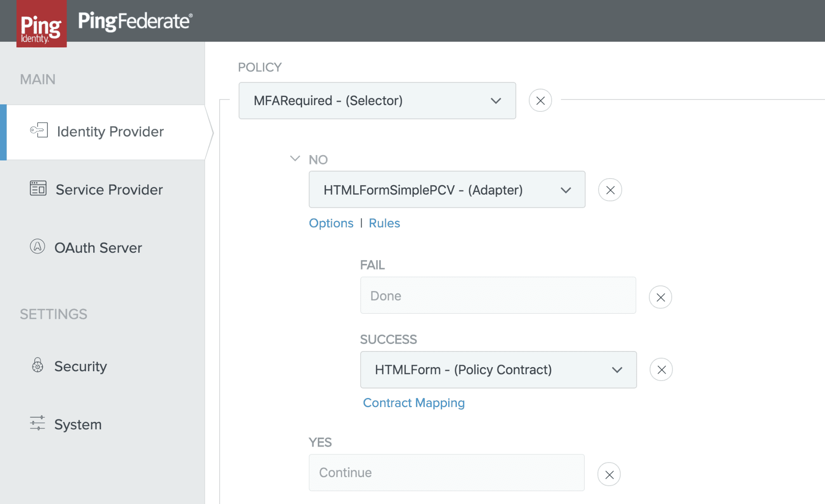Viewport: 825px width, 504px height.
Task: Remove the HTMLFormSimplePCV adapter node
Action: pyautogui.click(x=610, y=190)
